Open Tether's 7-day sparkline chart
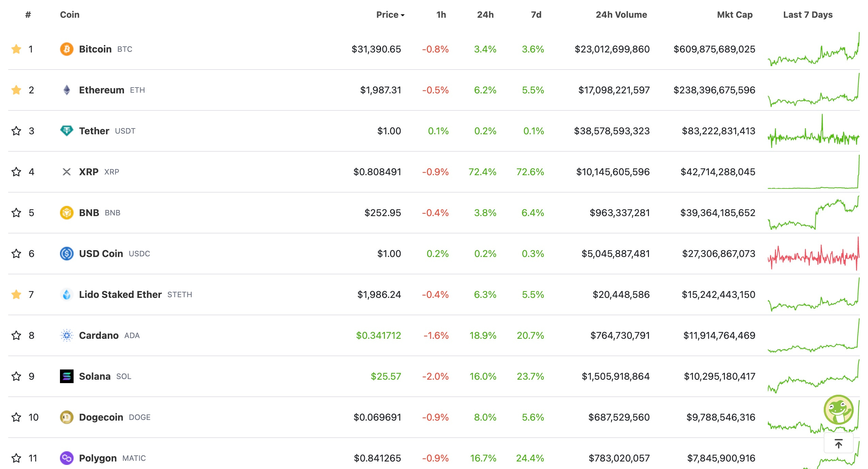 click(814, 131)
